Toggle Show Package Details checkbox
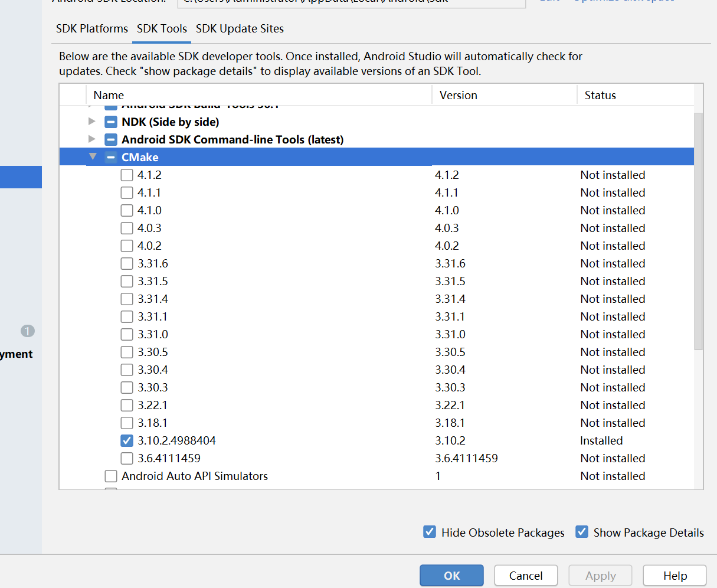The image size is (717, 588). [x=582, y=532]
